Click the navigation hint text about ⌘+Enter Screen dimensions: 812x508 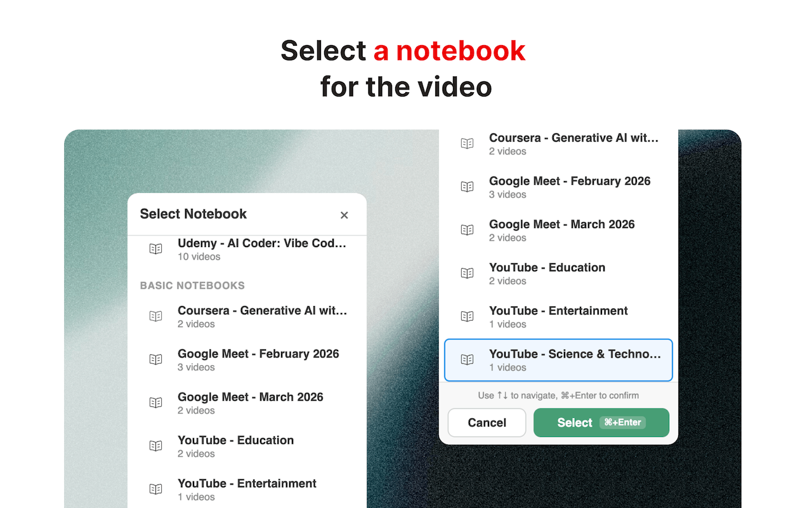pyautogui.click(x=558, y=396)
